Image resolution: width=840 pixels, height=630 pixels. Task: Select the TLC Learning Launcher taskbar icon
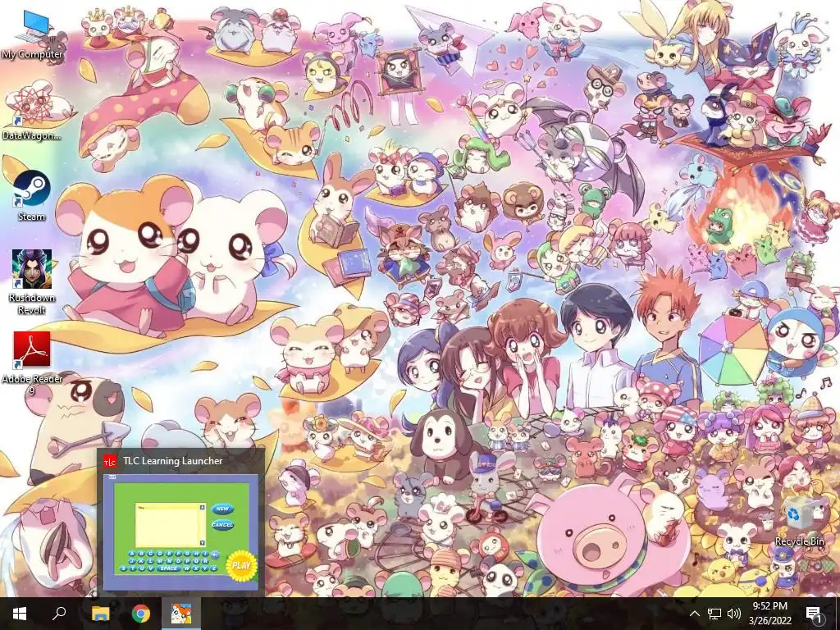181,614
